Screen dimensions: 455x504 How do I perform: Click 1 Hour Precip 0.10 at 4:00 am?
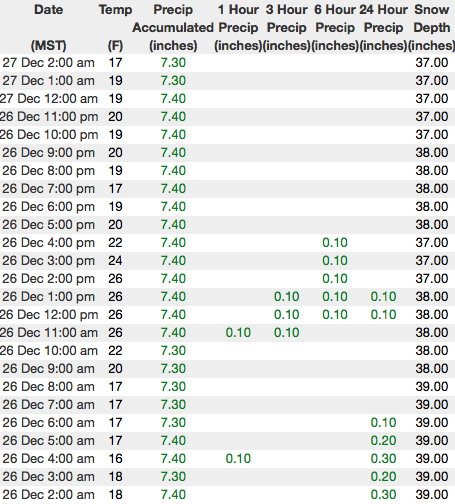point(238,459)
